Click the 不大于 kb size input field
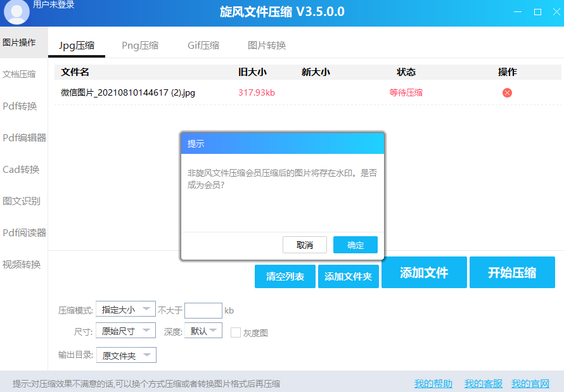 tap(203, 310)
